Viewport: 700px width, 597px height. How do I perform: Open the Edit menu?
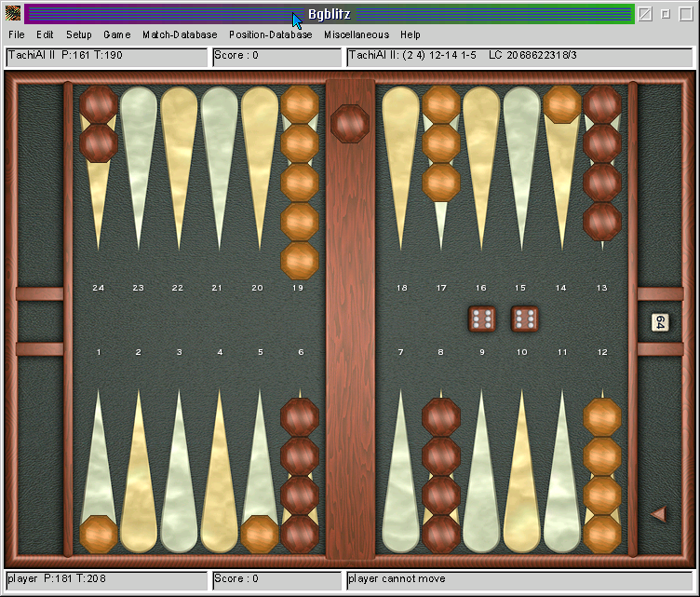45,34
